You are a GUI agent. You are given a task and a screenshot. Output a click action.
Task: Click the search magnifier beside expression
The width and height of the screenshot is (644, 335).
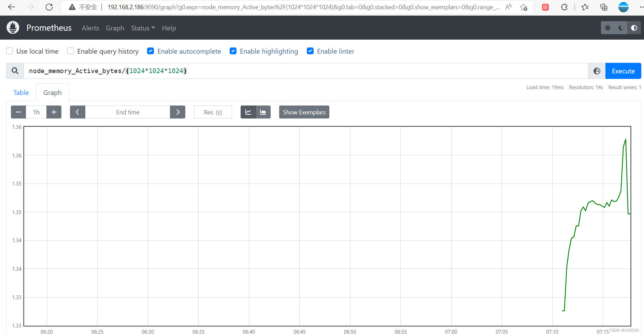coord(15,71)
